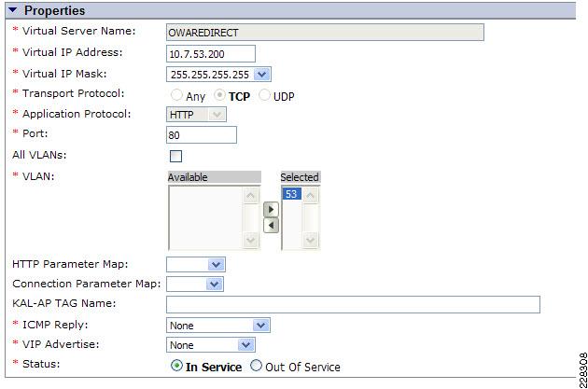Click the KAL-AP TAG Name field
This screenshot has height=389, width=588.
(x=353, y=304)
